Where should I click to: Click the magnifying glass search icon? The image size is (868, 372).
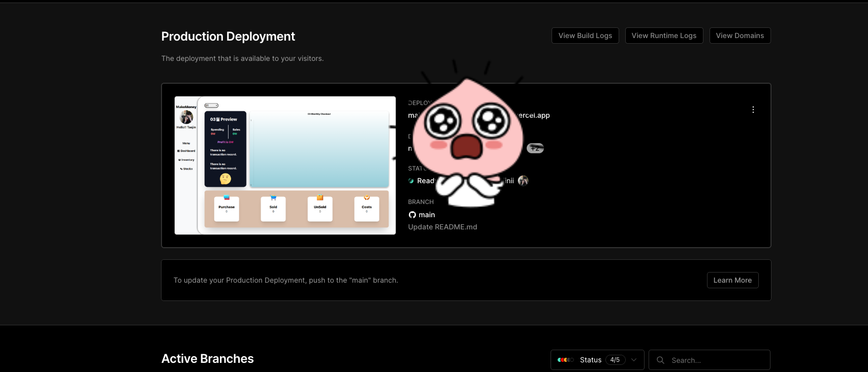660,360
